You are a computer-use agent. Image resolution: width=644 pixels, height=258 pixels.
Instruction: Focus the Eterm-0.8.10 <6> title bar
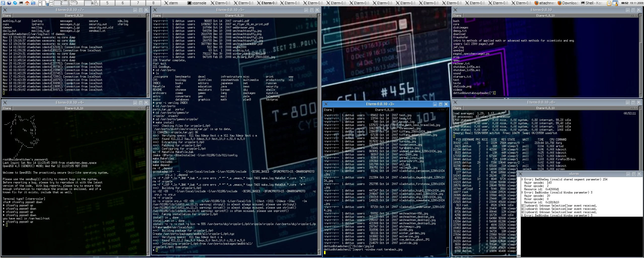pos(541,102)
